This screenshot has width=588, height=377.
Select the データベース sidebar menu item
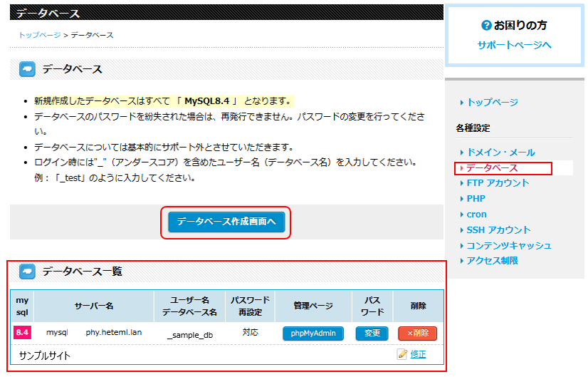pyautogui.click(x=492, y=168)
